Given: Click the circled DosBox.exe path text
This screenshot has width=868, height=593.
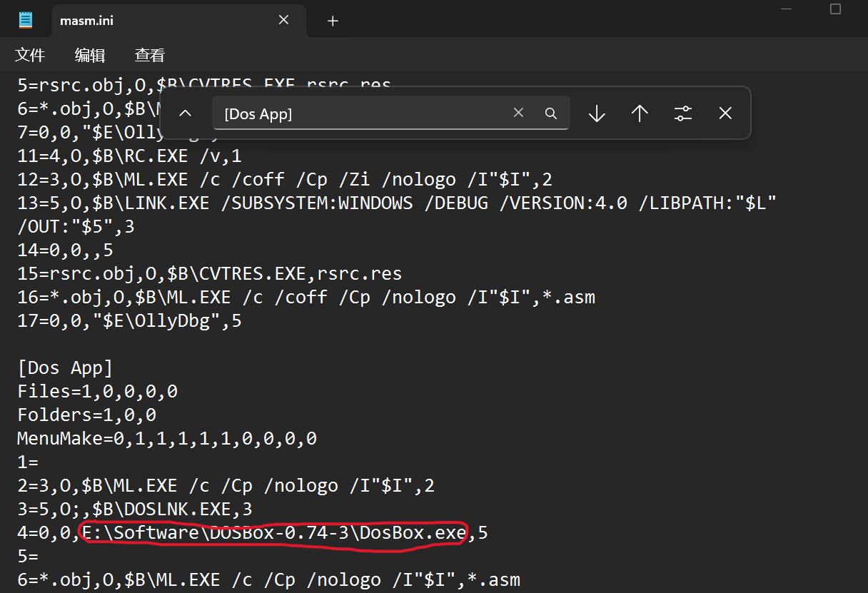Looking at the screenshot, I should [x=274, y=532].
